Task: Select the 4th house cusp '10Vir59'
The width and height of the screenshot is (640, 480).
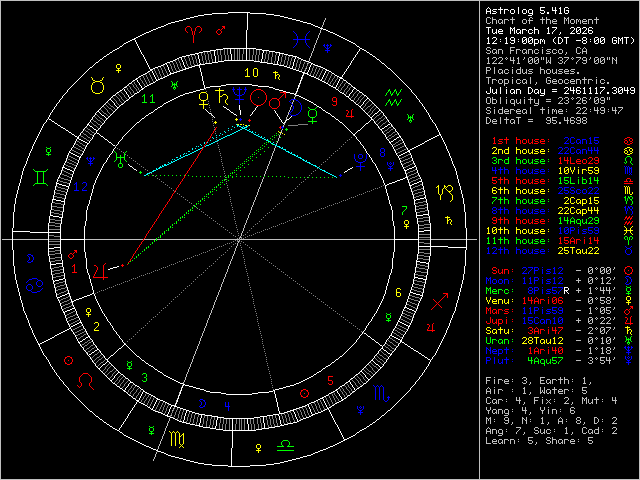Action: (x=578, y=171)
